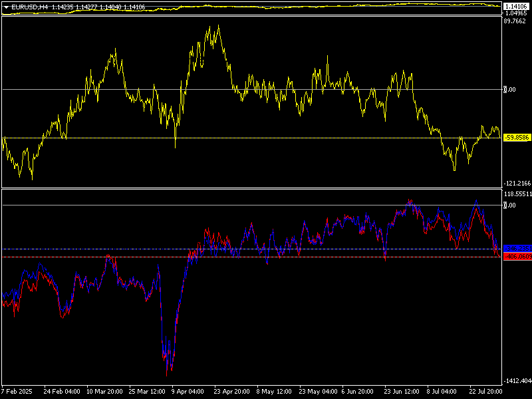532x399 pixels.
Task: Select OHLC values 1.14235 1.14277 1.14040 1.14106
Action: (98, 7)
